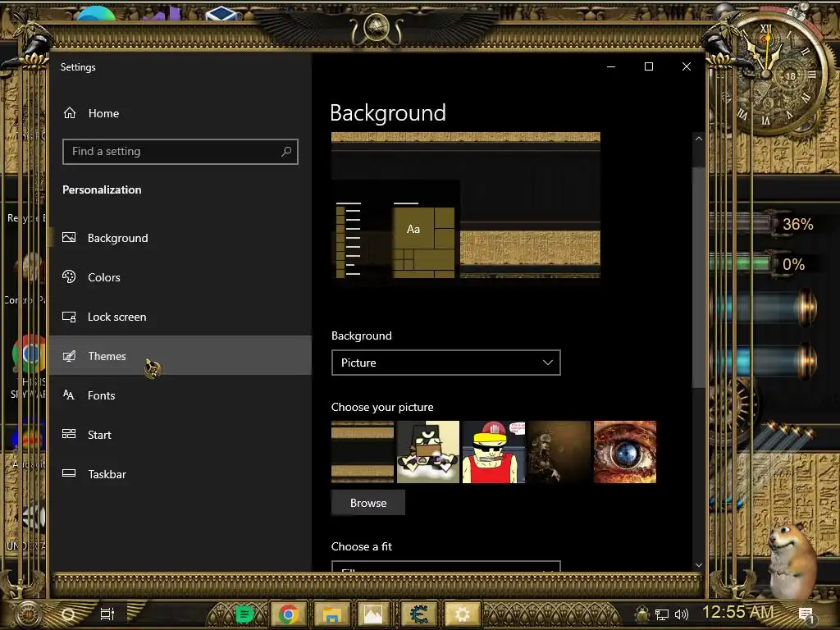This screenshot has height=630, width=840.
Task: Open the Photos app from the taskbar
Action: [373, 614]
